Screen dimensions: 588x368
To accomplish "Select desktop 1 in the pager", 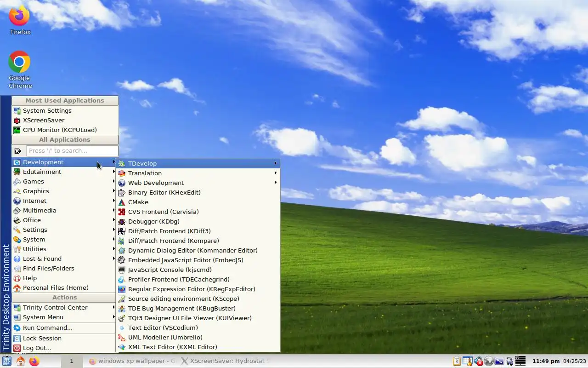I will pos(71,361).
